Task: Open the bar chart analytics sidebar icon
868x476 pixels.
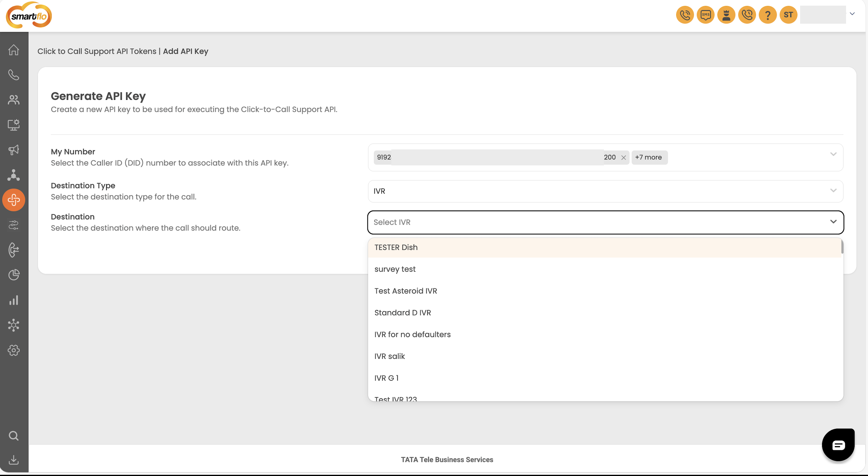Action: [x=14, y=300]
